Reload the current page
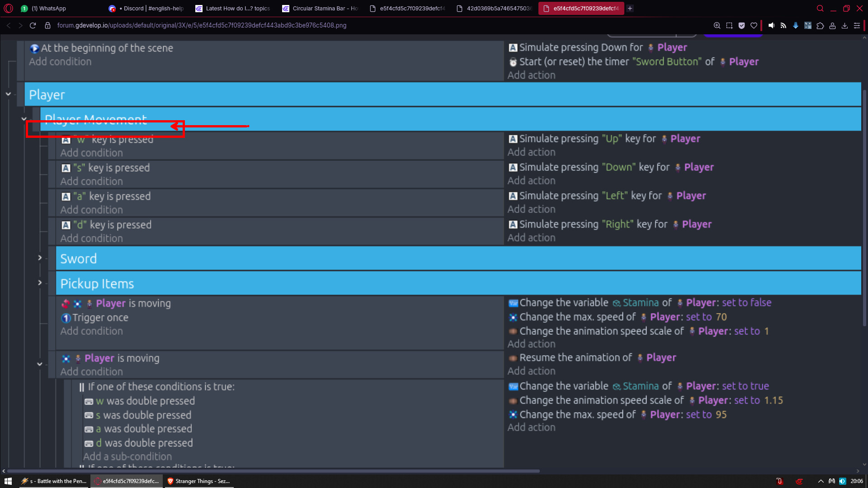 [33, 26]
